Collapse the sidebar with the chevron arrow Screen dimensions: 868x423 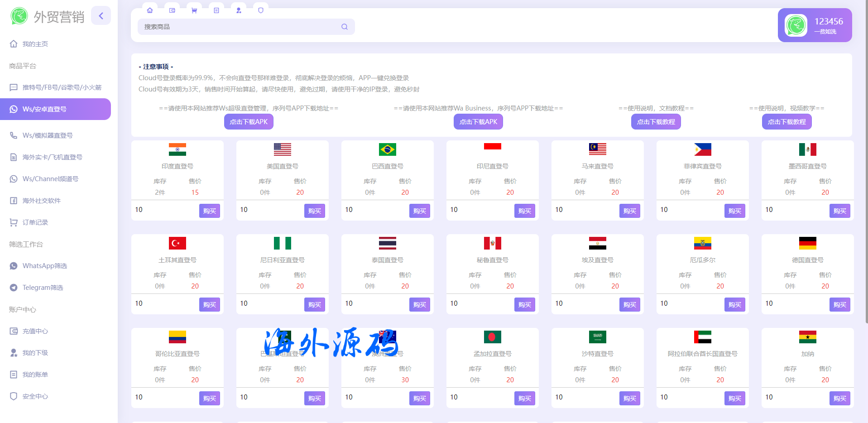101,16
